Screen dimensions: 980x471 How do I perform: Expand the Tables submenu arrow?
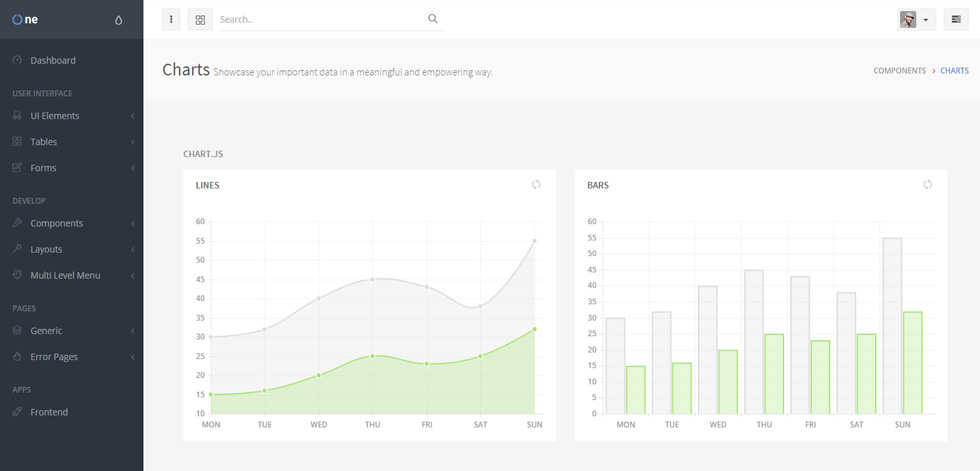132,142
